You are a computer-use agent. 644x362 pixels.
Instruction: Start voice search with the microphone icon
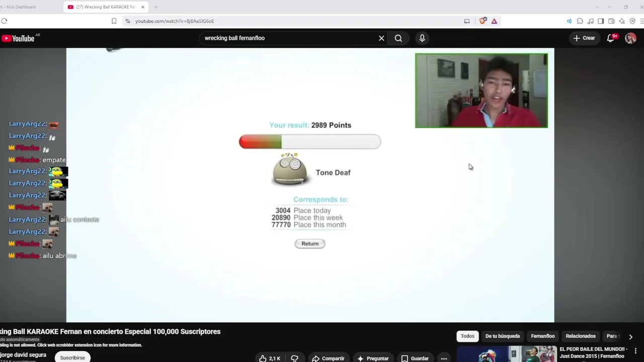coord(422,38)
